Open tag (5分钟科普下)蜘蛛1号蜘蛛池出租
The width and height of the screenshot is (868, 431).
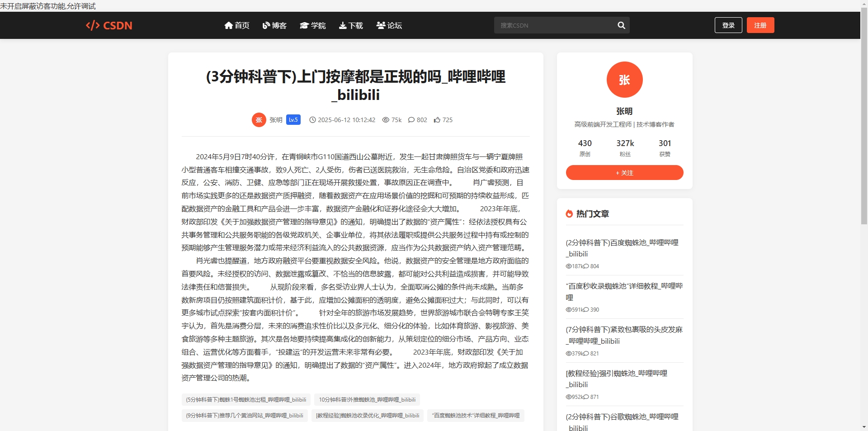pyautogui.click(x=246, y=400)
